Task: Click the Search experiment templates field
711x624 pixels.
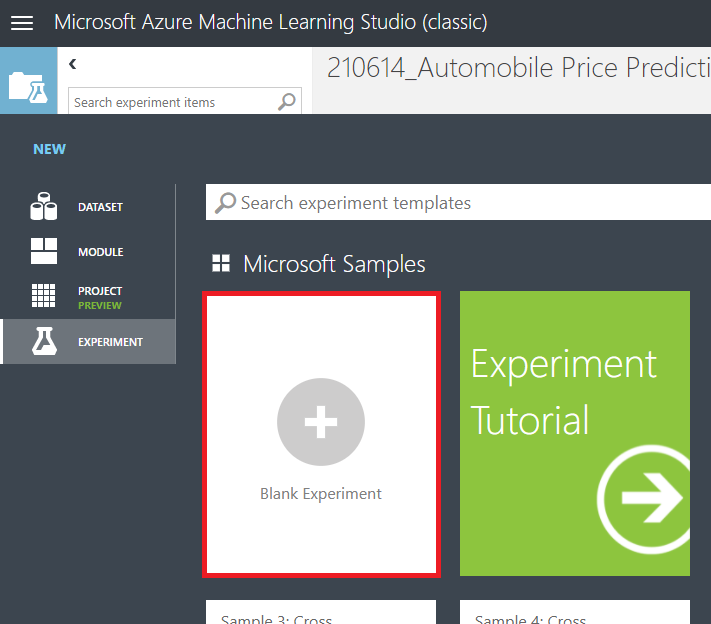Action: [x=458, y=202]
